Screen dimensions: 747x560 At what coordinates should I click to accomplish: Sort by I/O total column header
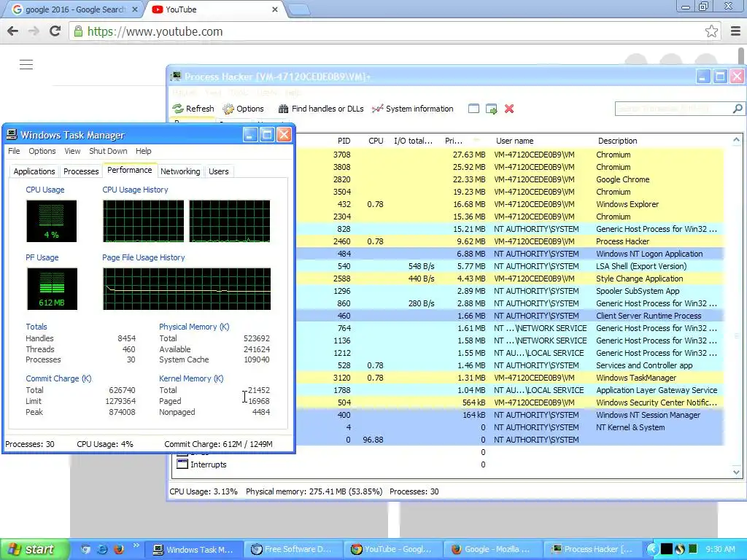pos(413,141)
